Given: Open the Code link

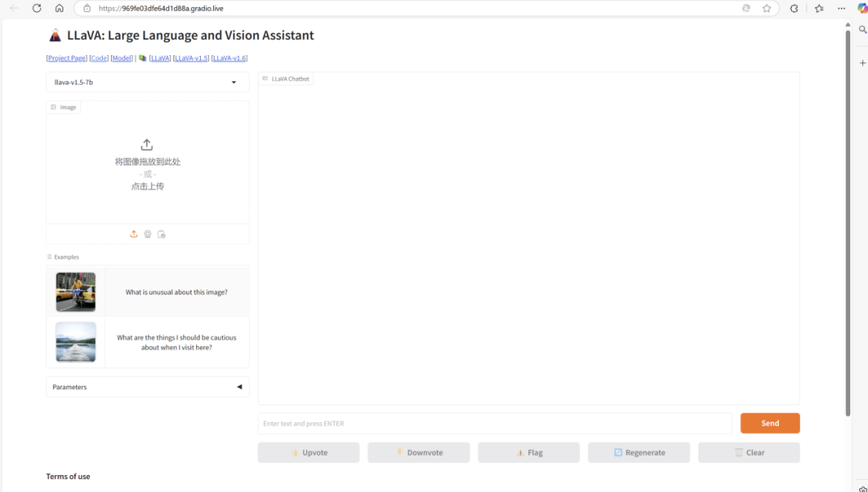Looking at the screenshot, I should point(99,58).
